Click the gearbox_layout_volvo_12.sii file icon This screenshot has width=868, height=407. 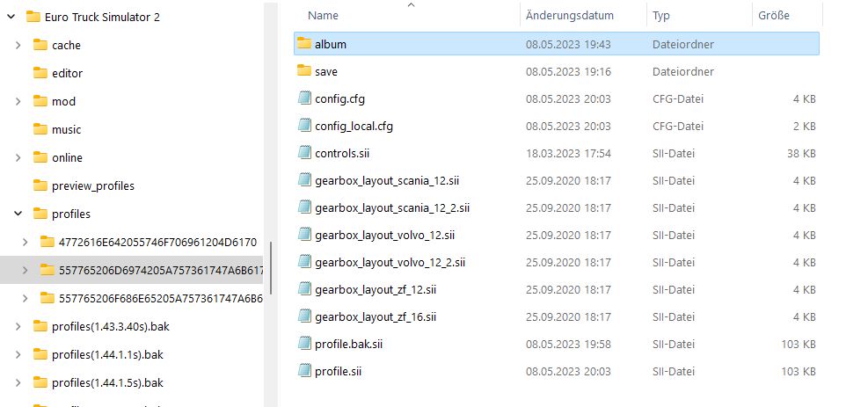(304, 235)
